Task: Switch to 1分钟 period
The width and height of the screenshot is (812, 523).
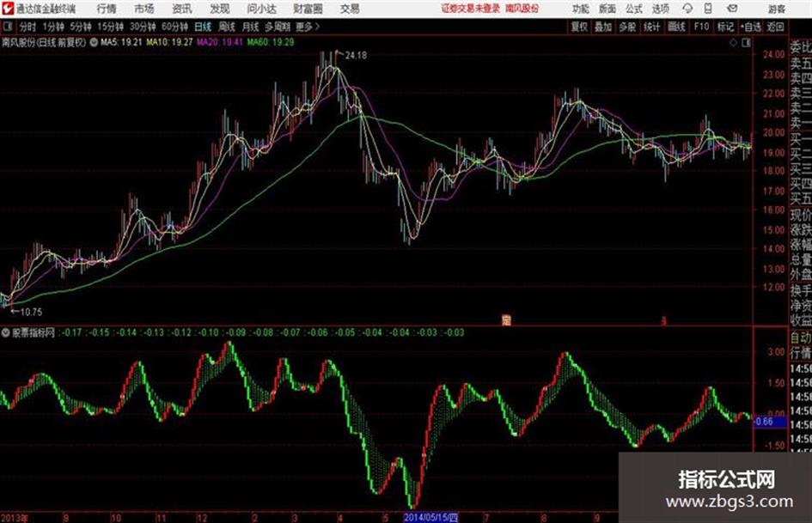Action: click(52, 27)
